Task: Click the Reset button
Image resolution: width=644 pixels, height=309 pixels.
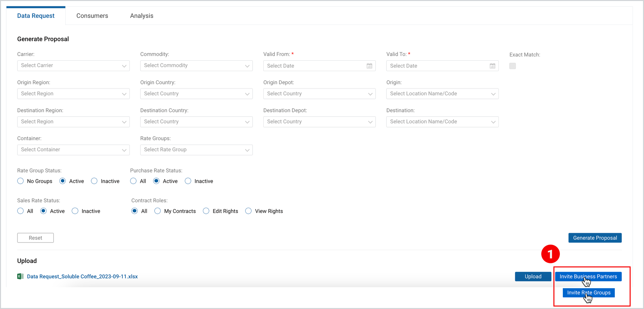Action: (x=36, y=238)
